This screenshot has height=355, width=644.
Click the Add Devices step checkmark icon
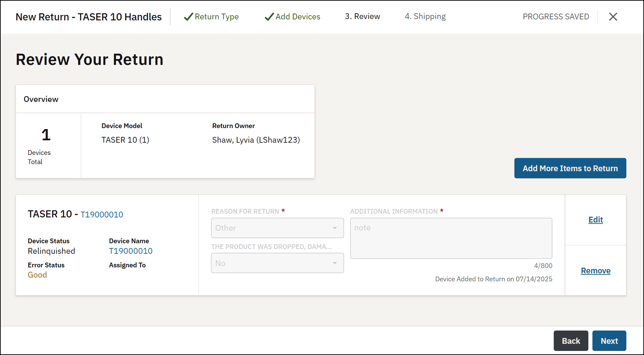[269, 17]
